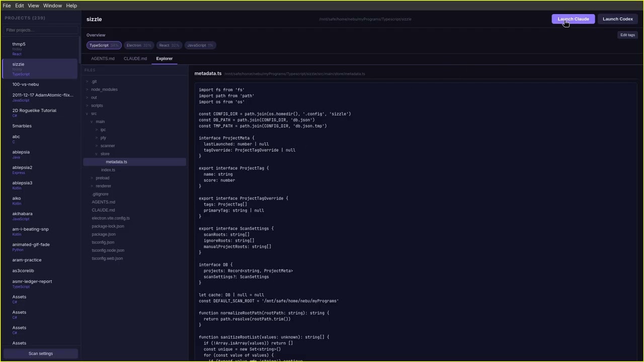Select the aiko project
644x362 pixels.
coord(40,201)
